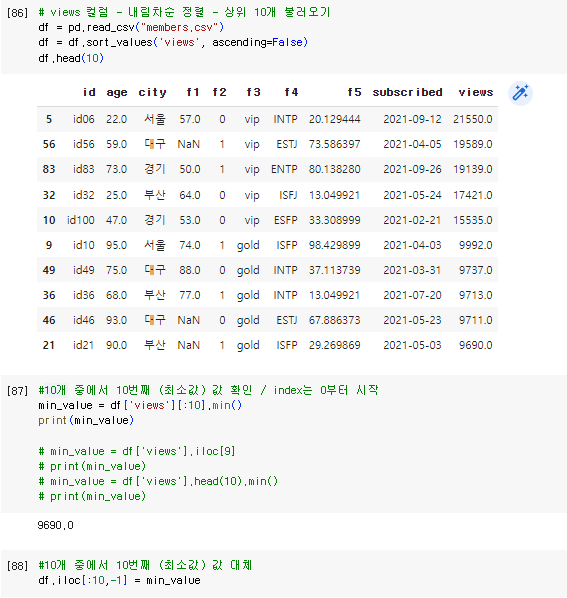Click views value 9690.0 in table
This screenshot has width=567, height=598.
pyautogui.click(x=475, y=346)
